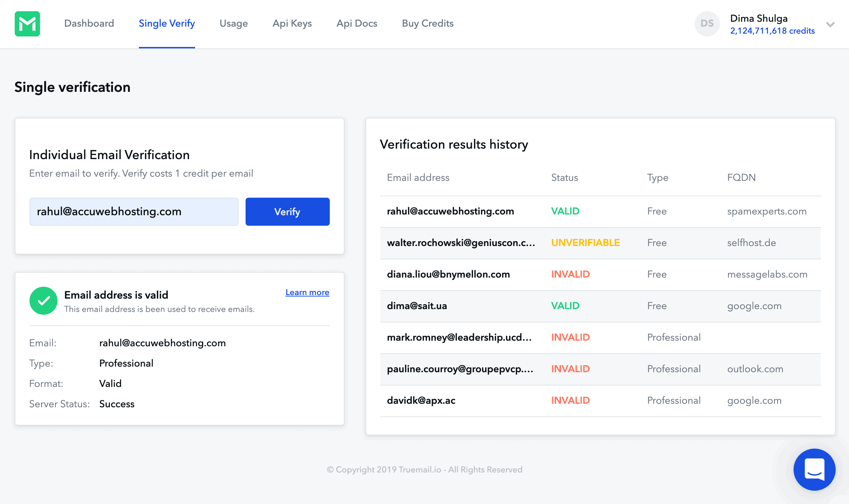The height and width of the screenshot is (504, 849).
Task: Click Free type in walter.rochowski row
Action: [657, 243]
